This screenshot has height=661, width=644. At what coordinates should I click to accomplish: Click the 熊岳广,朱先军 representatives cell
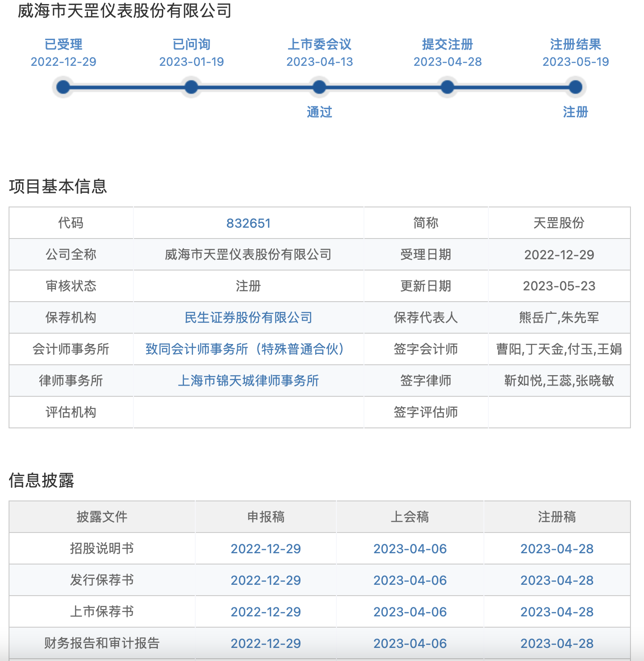(x=559, y=317)
